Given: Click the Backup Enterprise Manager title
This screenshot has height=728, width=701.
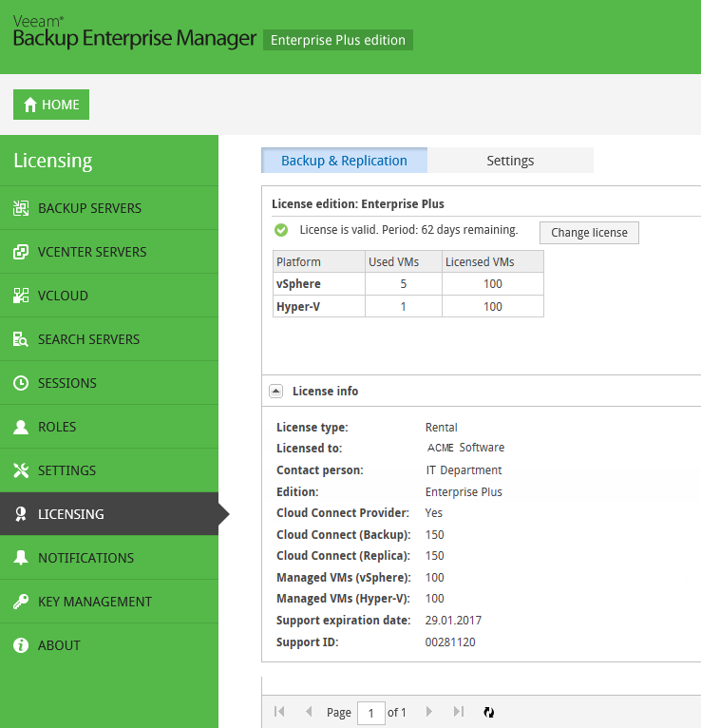Looking at the screenshot, I should 135,39.
